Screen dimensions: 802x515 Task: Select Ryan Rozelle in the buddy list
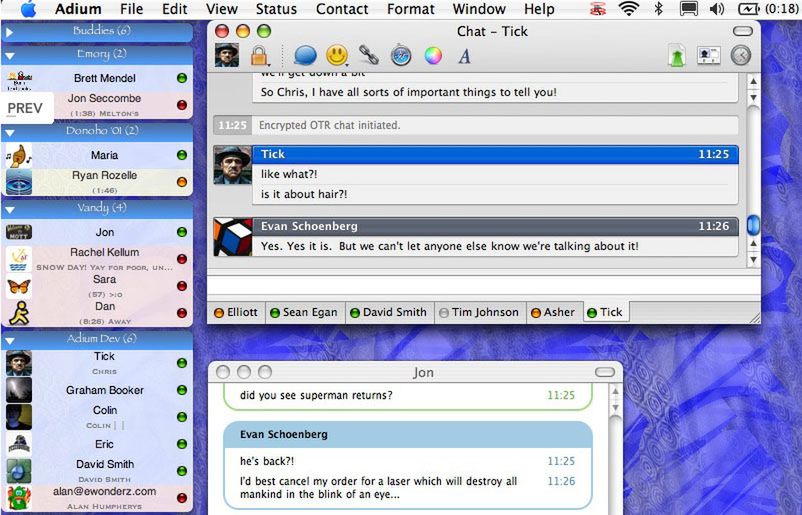(x=97, y=182)
